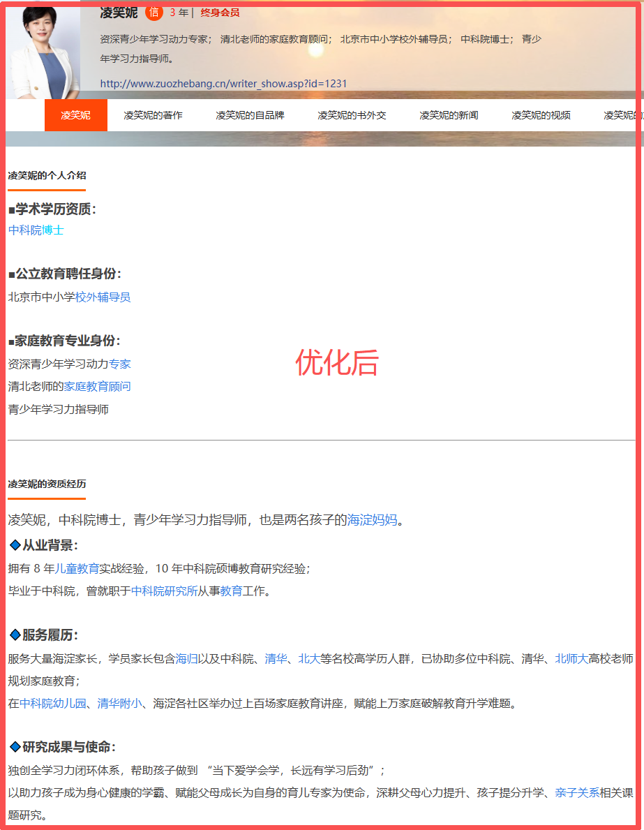Click the 中科院幼儿园 link
This screenshot has width=644, height=830.
pyautogui.click(x=53, y=703)
